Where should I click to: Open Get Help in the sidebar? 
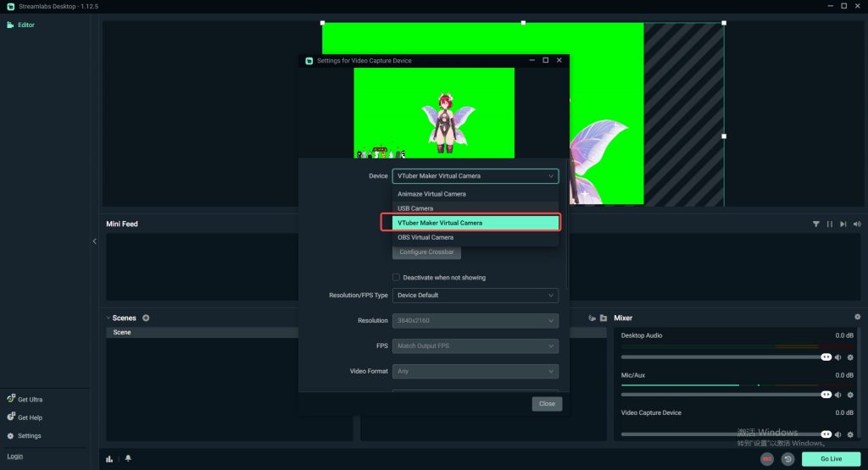[x=25, y=417]
